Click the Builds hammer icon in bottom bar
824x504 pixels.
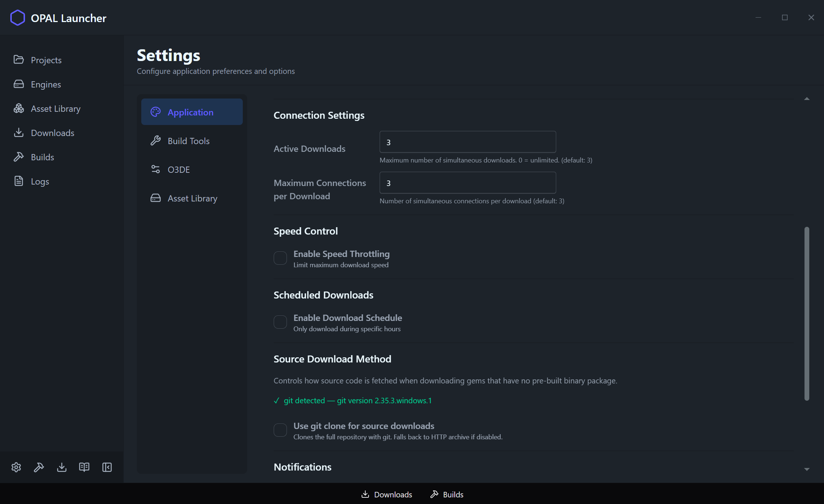pos(434,494)
